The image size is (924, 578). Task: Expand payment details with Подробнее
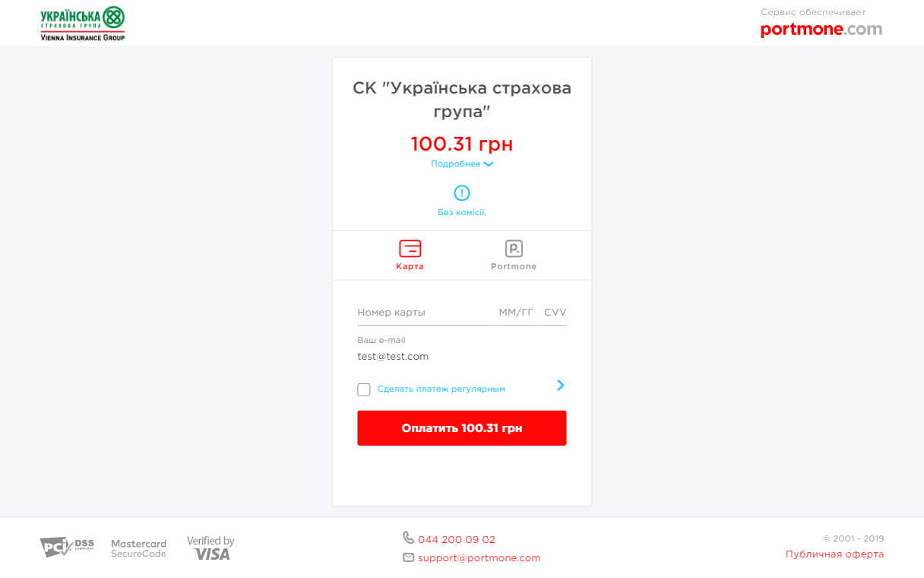[462, 164]
